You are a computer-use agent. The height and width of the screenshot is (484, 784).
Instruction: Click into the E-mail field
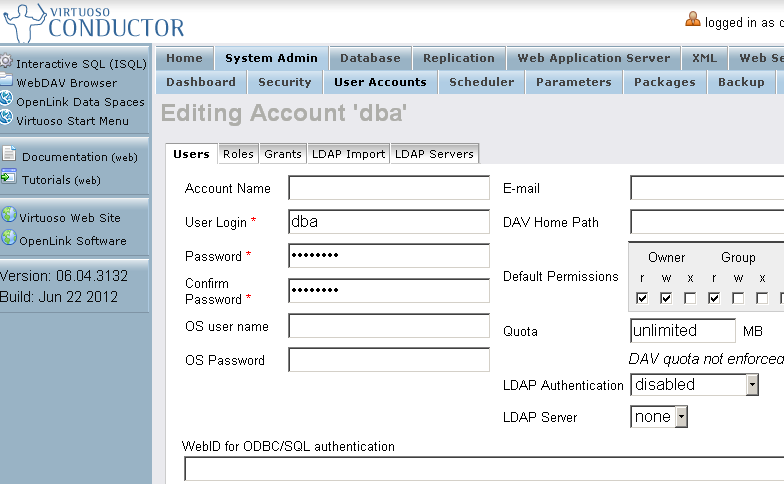point(707,188)
